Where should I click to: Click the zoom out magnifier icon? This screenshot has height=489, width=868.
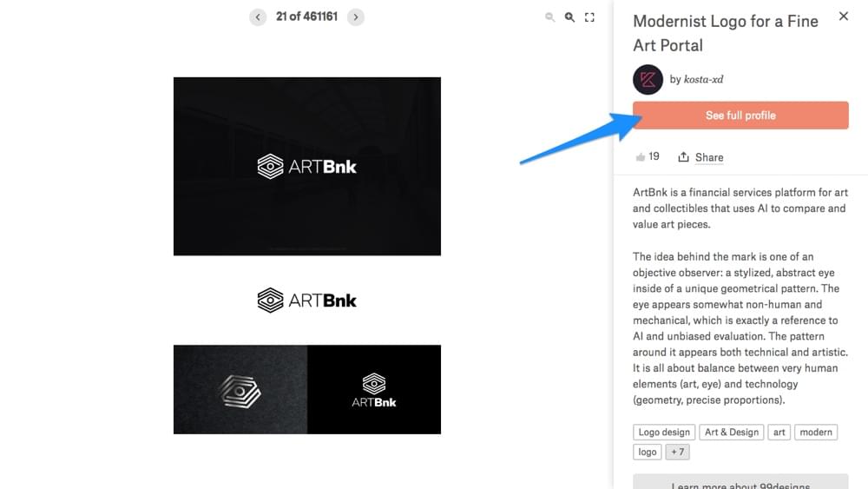coord(549,17)
